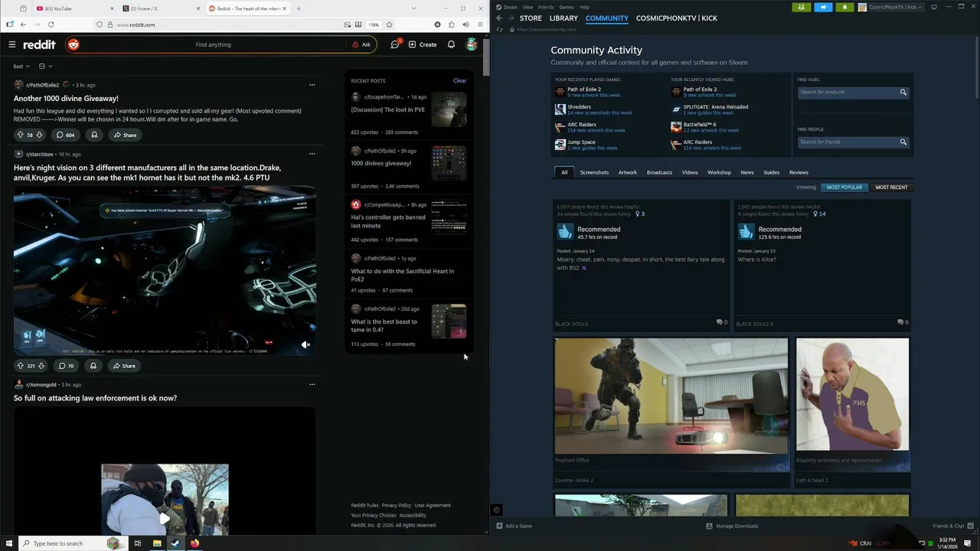This screenshot has width=980, height=551.
Task: Open Firefox application menu
Action: pos(479,24)
